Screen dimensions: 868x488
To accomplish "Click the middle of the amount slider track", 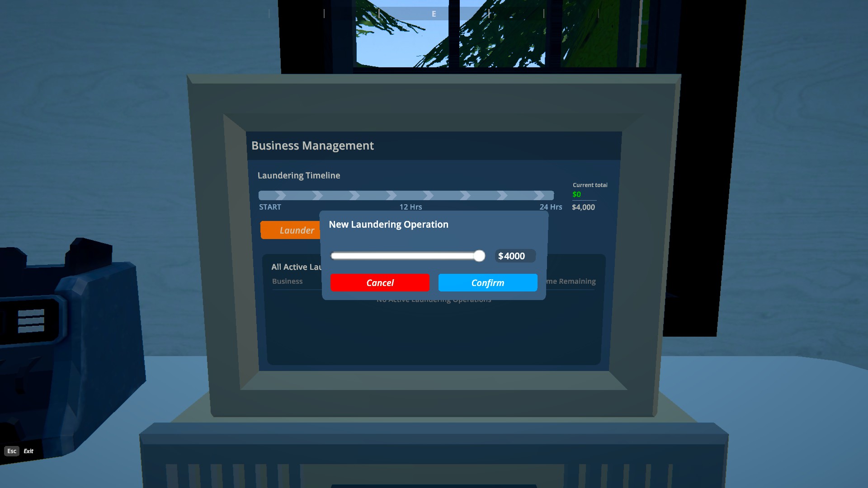I will [407, 256].
